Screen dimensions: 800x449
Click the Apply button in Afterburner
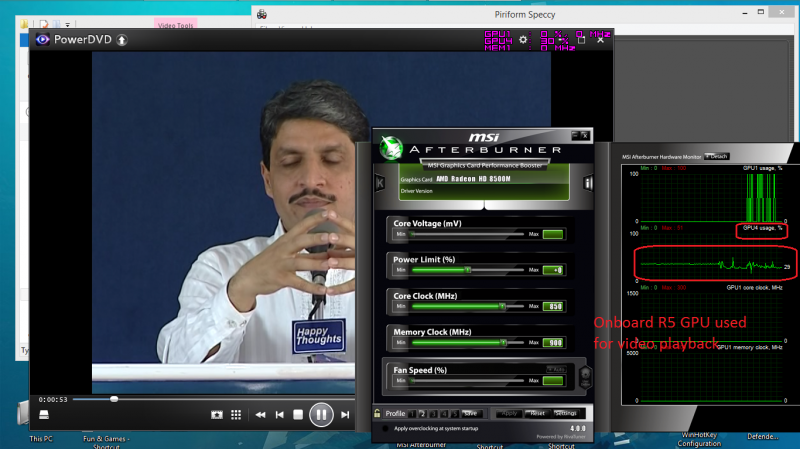click(509, 413)
